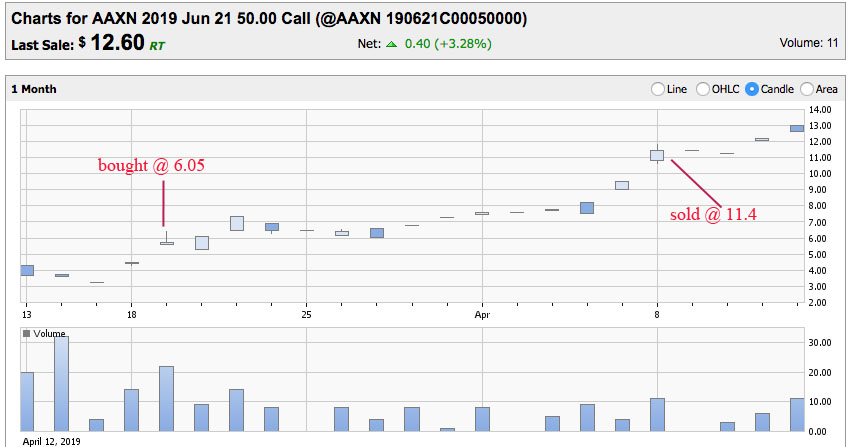Click the first candle at date 13
This screenshot has width=853, height=447.
click(27, 271)
